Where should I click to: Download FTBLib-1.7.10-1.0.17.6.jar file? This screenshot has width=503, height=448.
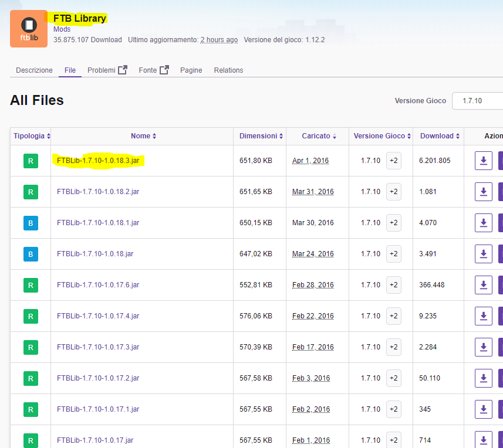tap(484, 285)
